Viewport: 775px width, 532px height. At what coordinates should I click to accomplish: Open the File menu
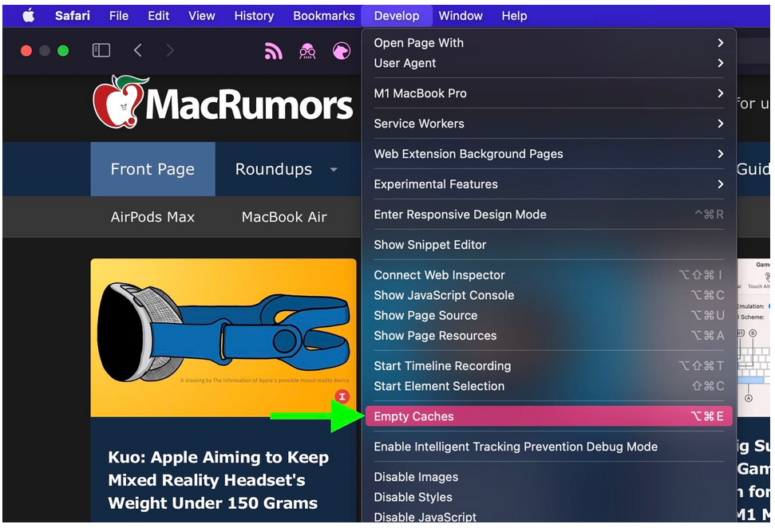point(119,16)
